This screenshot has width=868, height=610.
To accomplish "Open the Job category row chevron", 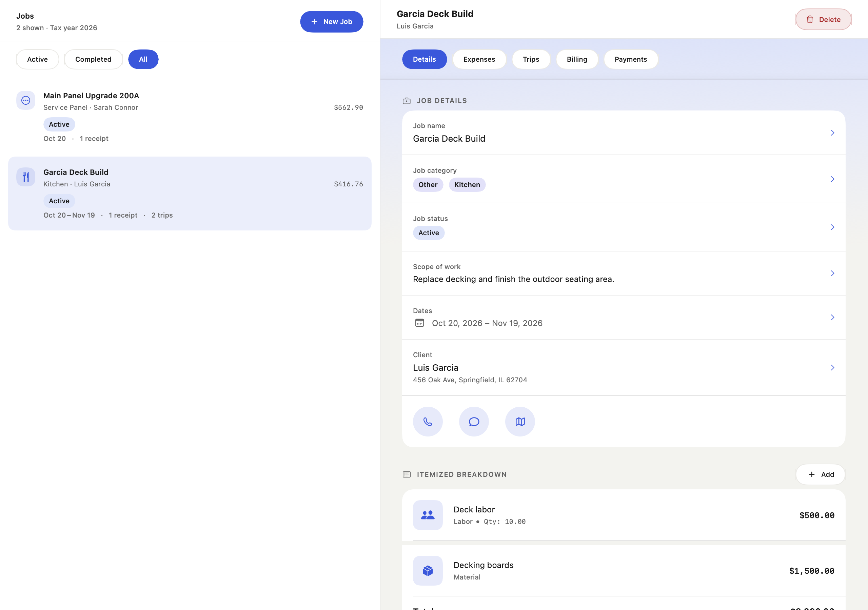I will [x=832, y=179].
